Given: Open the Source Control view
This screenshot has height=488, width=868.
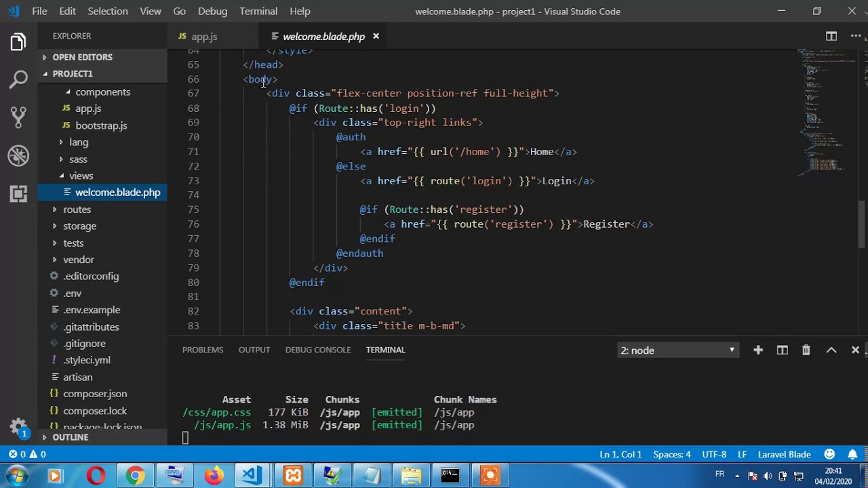Looking at the screenshot, I should (x=18, y=117).
